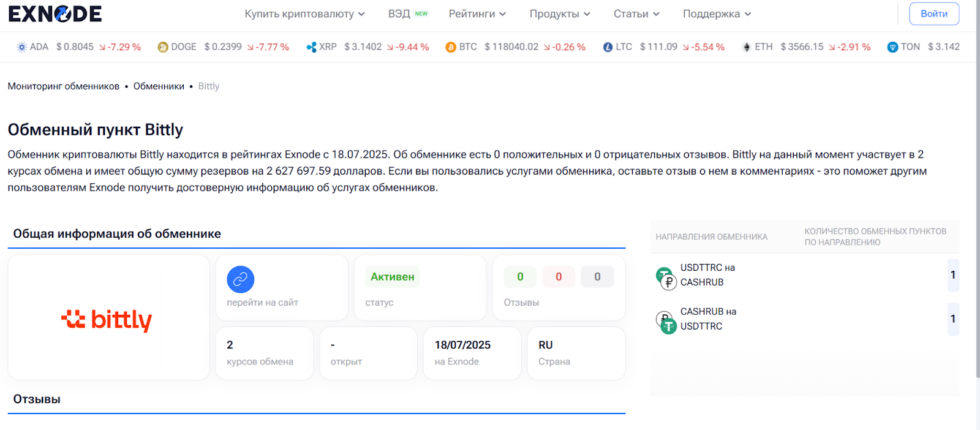The image size is (980, 430).
Task: Click the USDTTRC to CASHRUB currency pair icon
Action: pos(666,278)
